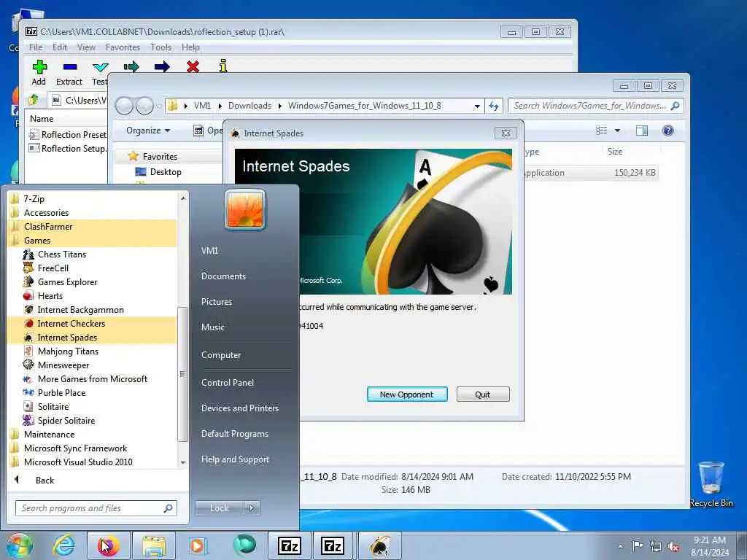Open the Explorer view options dropdown arrow
Image resolution: width=747 pixels, height=560 pixels.
[617, 131]
